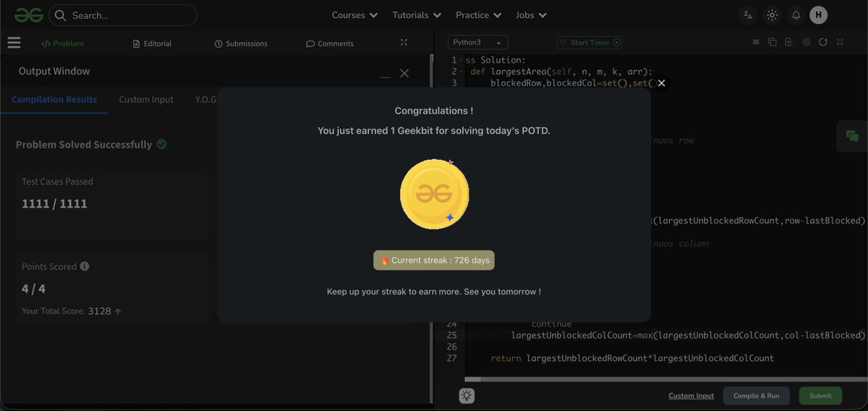Switch to the Editorial tab
Screen dimensions: 868x411
click(153, 43)
